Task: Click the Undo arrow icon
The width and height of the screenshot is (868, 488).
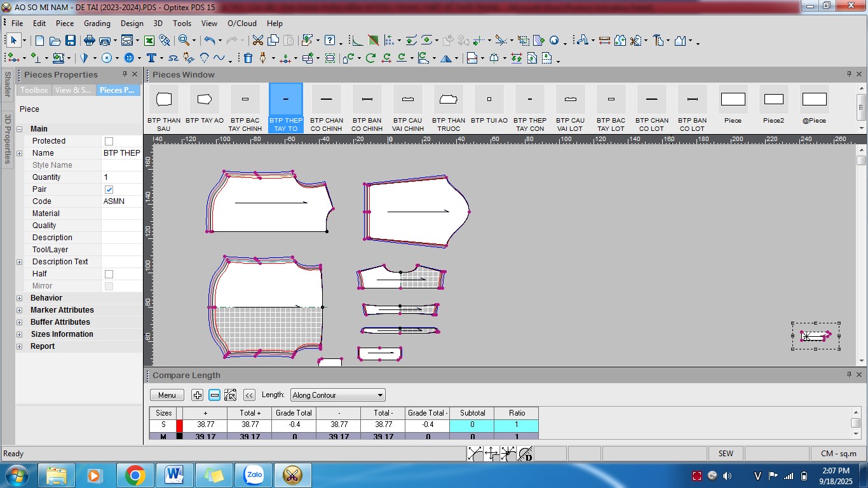Action: click(x=208, y=41)
